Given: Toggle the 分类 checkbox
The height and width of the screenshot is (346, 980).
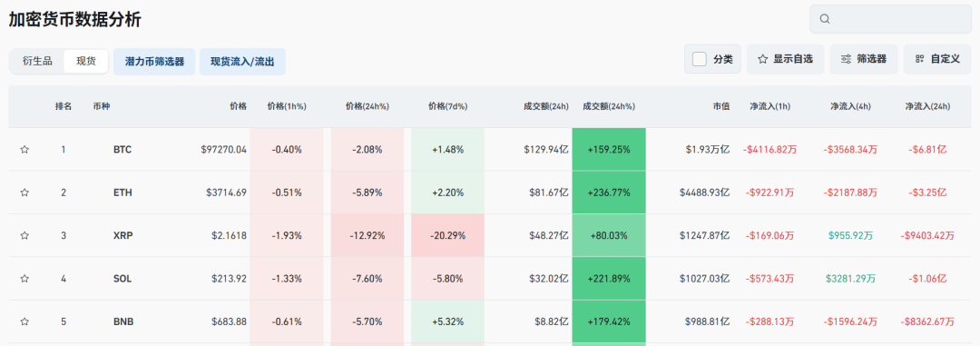Looking at the screenshot, I should coord(700,59).
